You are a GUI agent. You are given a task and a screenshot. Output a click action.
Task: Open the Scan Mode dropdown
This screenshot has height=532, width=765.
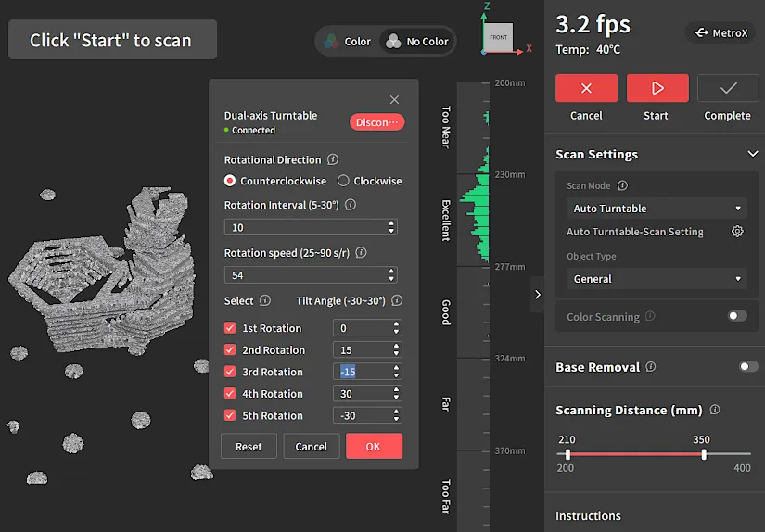[x=657, y=209]
